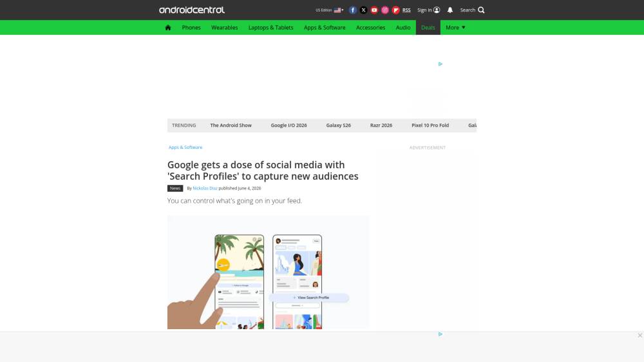Open the Android Central logo homepage
This screenshot has height=362, width=644.
pos(192,10)
